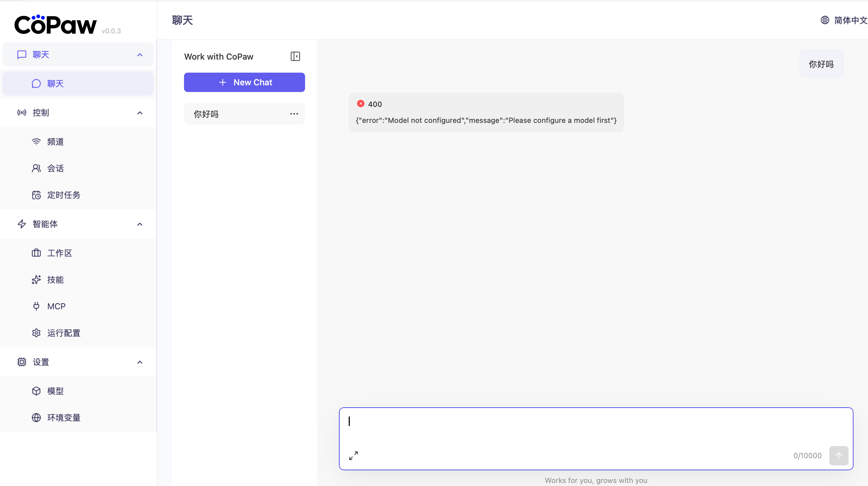Click the 频道 wifi icon
The width and height of the screenshot is (868, 486).
[36, 142]
